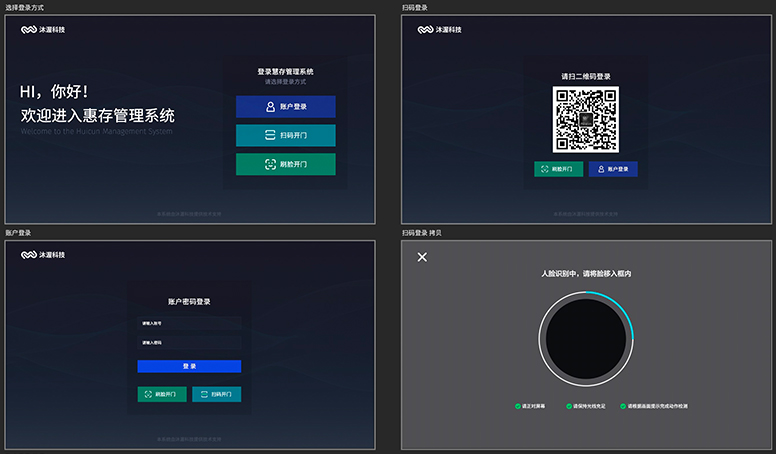Click 沐渥科技 logo in 账户登录 screen
Image resolution: width=776 pixels, height=454 pixels.
[x=43, y=255]
